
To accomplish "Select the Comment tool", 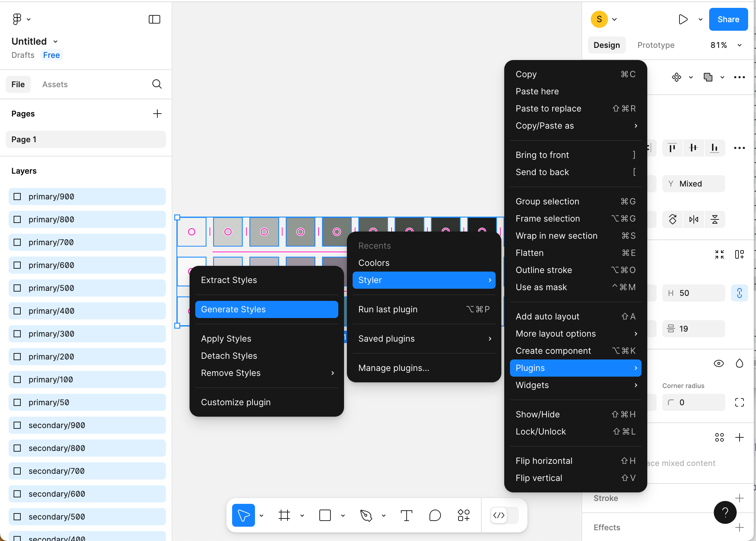I will tap(435, 515).
